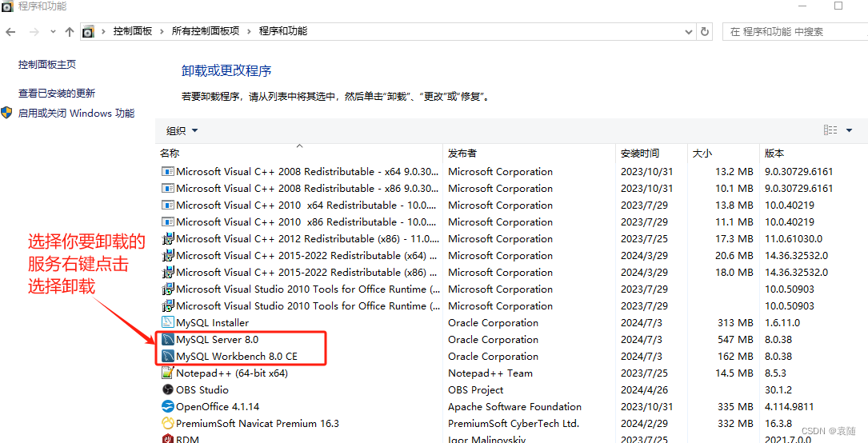Click the MySQL Server 8.0 icon
Viewport: 868px width, 443px height.
[x=168, y=340]
